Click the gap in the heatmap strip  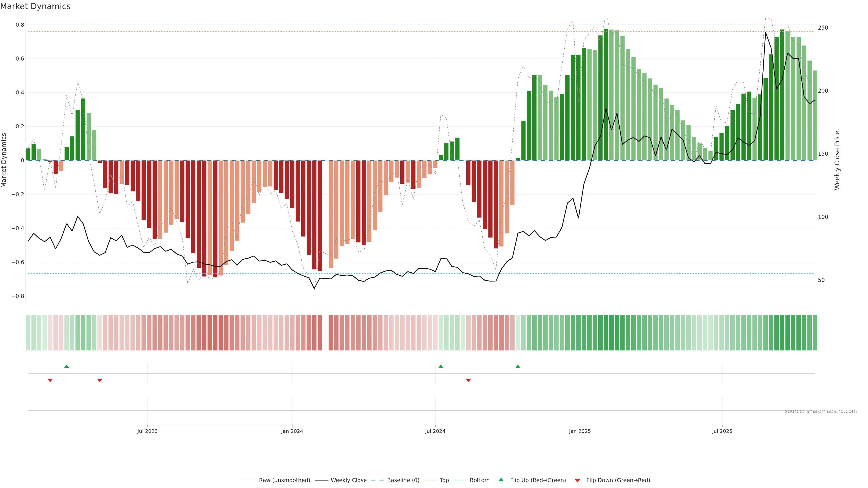click(325, 333)
